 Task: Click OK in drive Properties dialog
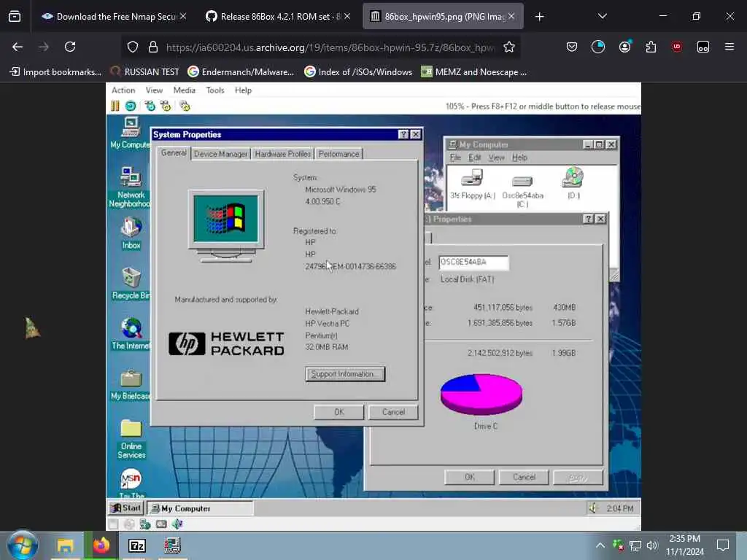pos(469,477)
